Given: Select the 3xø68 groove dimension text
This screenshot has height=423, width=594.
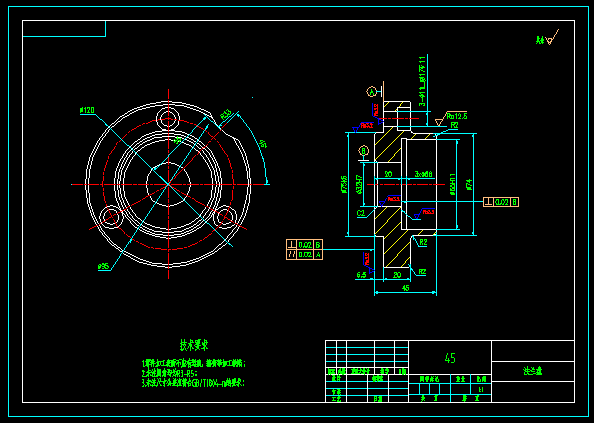Looking at the screenshot, I should click(x=424, y=174).
